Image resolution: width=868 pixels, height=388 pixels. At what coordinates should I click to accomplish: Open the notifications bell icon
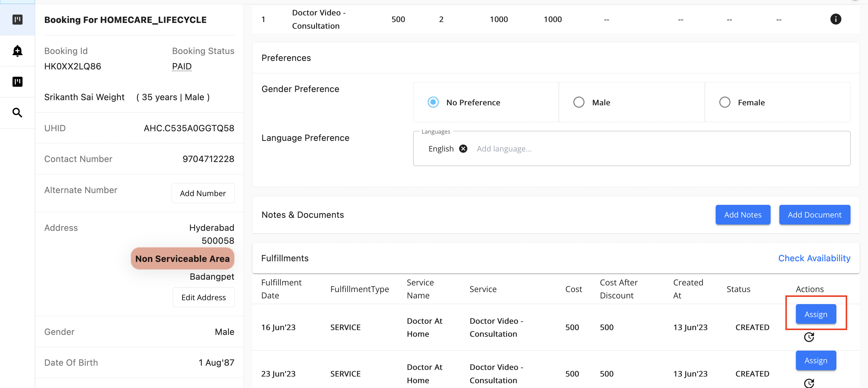pos(17,51)
